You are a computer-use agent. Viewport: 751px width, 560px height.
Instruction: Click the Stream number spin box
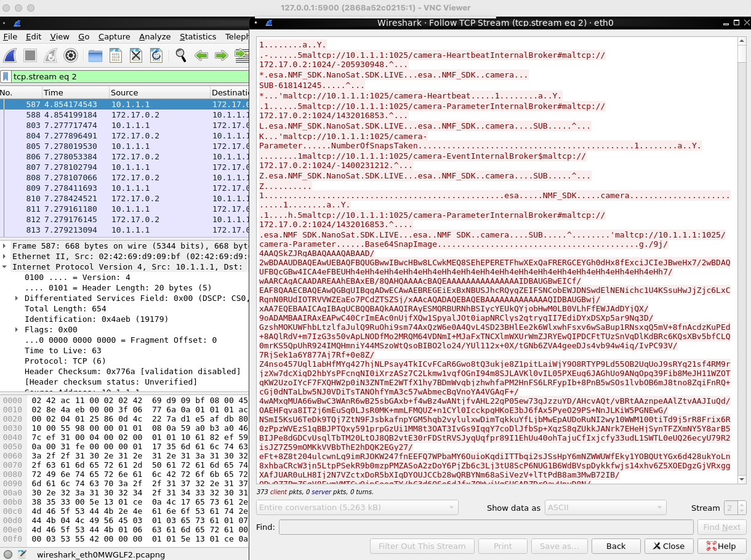pyautogui.click(x=735, y=508)
